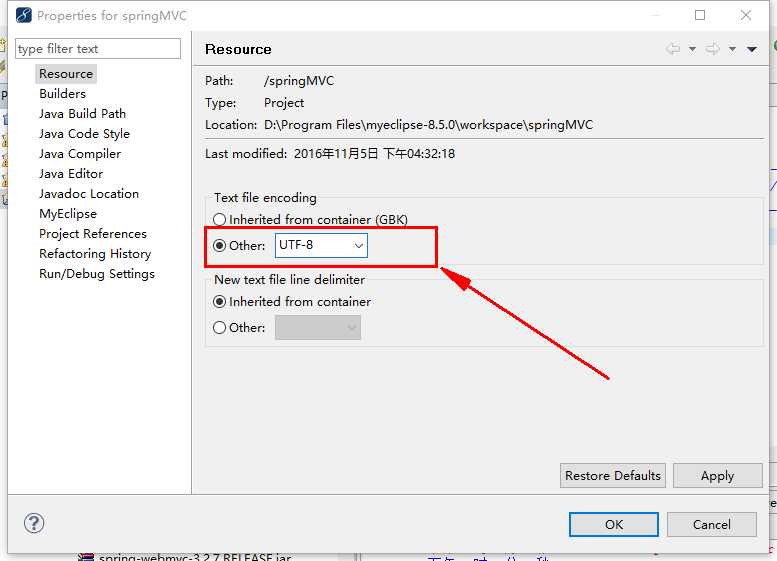This screenshot has height=561, width=777.
Task: Select Inherited from container (GBK) encoding
Action: [x=310, y=220]
